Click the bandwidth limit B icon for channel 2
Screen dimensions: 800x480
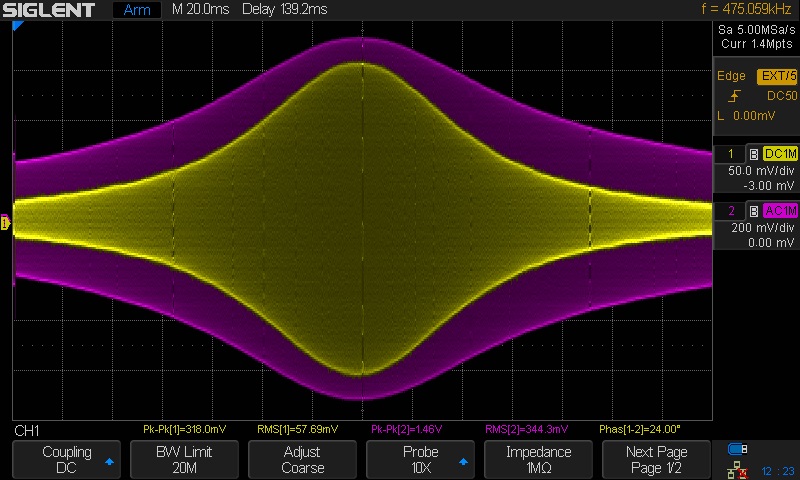tap(753, 210)
